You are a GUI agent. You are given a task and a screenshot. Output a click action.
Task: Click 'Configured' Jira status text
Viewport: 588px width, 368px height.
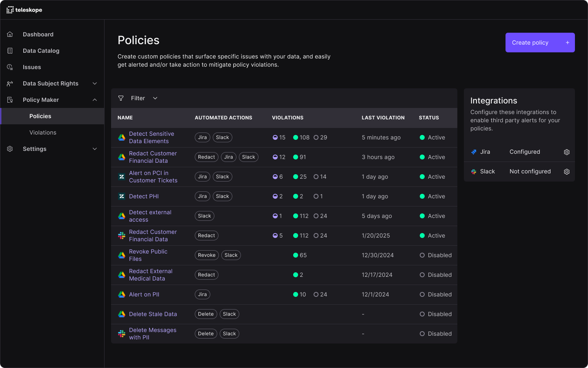coord(525,152)
